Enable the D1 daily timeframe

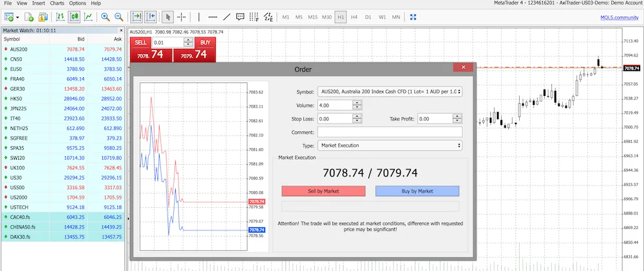[x=368, y=17]
